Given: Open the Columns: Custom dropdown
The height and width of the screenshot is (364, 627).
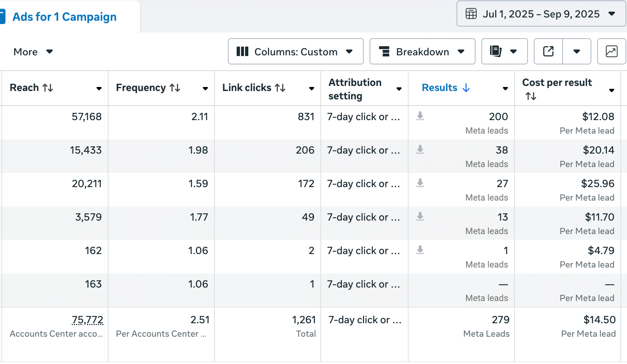Looking at the screenshot, I should click(x=295, y=52).
